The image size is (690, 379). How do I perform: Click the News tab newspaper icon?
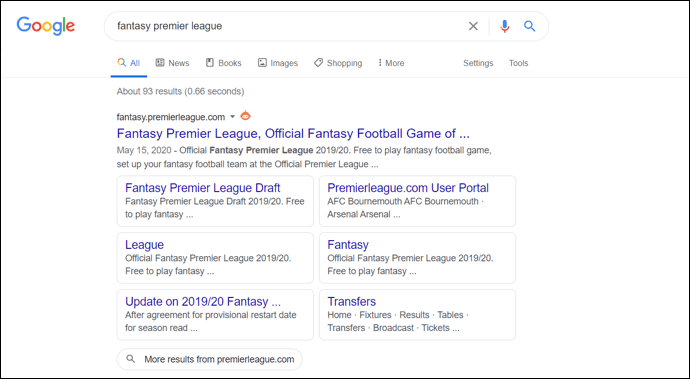click(160, 63)
